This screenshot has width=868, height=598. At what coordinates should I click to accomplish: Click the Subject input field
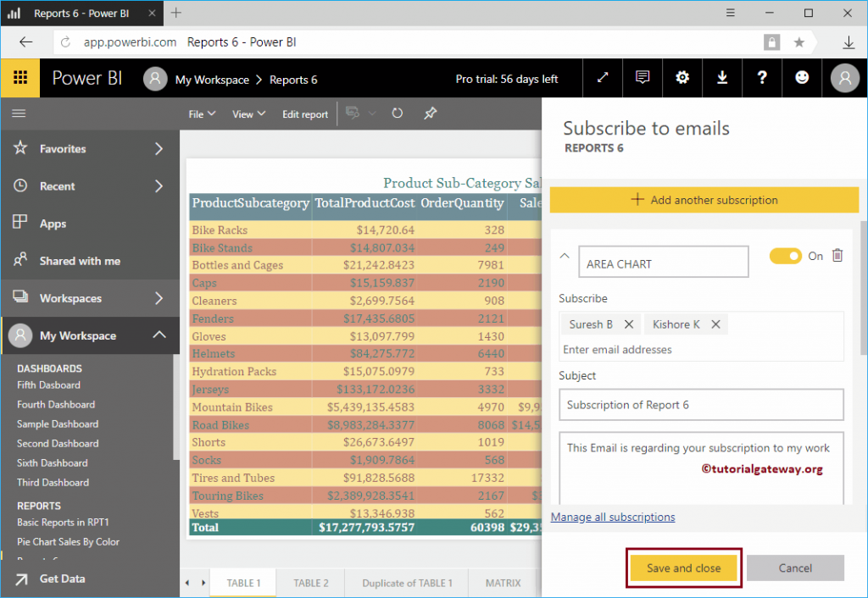[701, 404]
